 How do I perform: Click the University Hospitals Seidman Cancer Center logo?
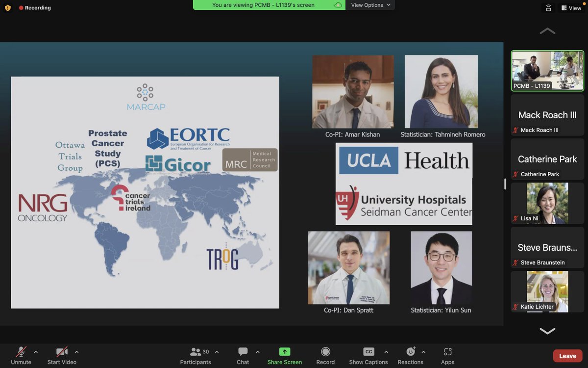(x=404, y=202)
